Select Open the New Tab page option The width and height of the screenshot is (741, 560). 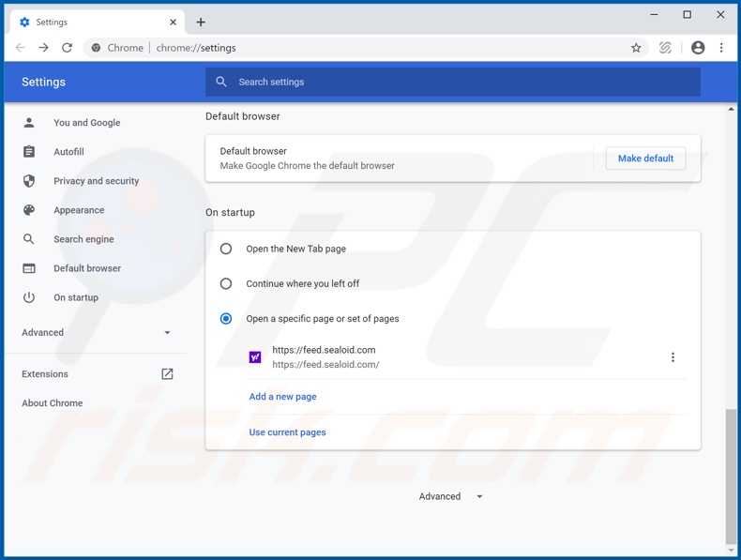pyautogui.click(x=226, y=249)
